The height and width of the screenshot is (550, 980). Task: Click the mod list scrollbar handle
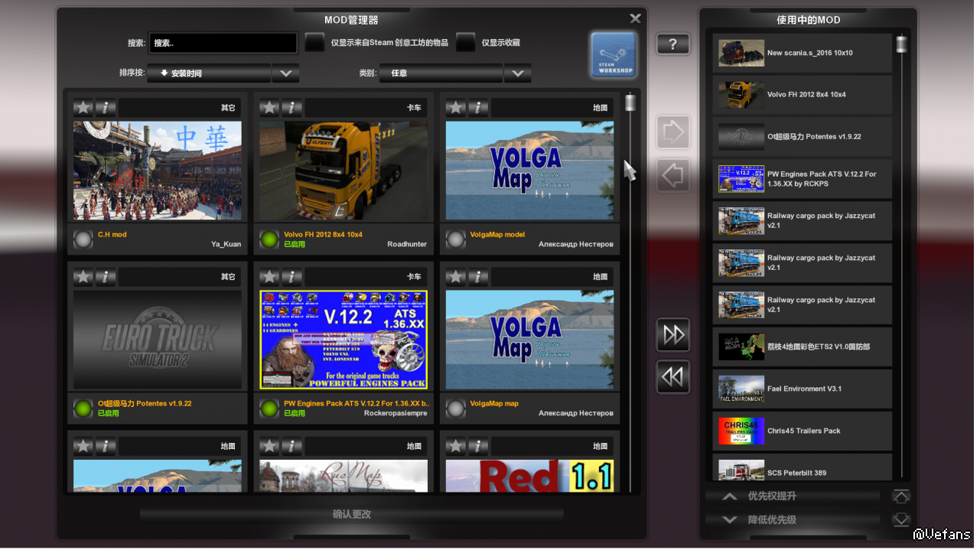click(630, 103)
